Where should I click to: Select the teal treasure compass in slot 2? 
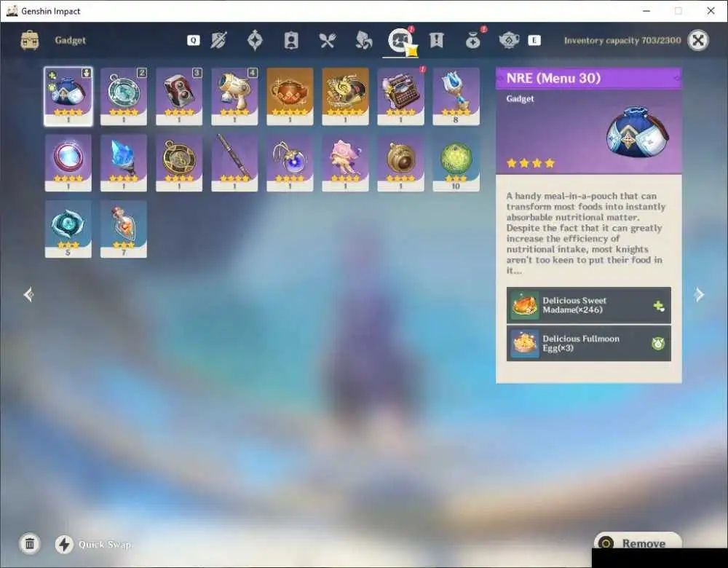[124, 96]
